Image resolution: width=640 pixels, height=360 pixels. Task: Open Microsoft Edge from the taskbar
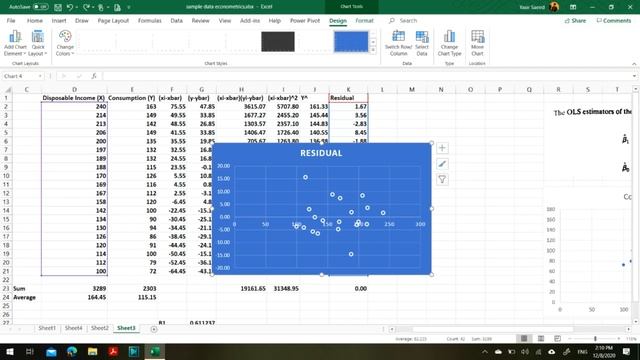pos(72,351)
